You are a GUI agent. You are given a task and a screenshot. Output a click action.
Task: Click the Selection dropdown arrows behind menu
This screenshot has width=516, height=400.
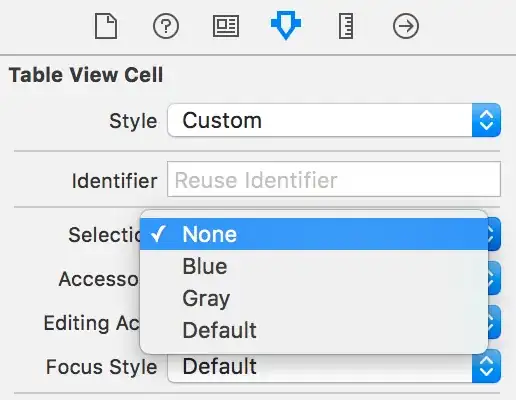tap(494, 234)
